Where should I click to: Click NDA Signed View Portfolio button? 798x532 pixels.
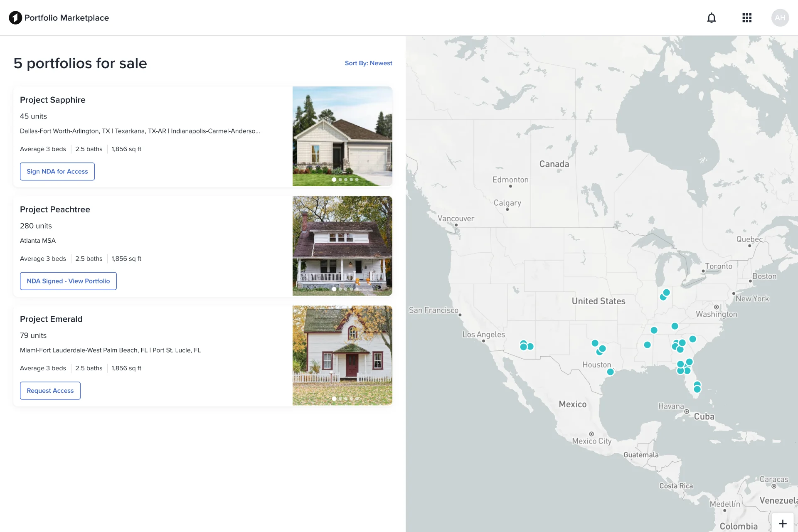coord(68,281)
